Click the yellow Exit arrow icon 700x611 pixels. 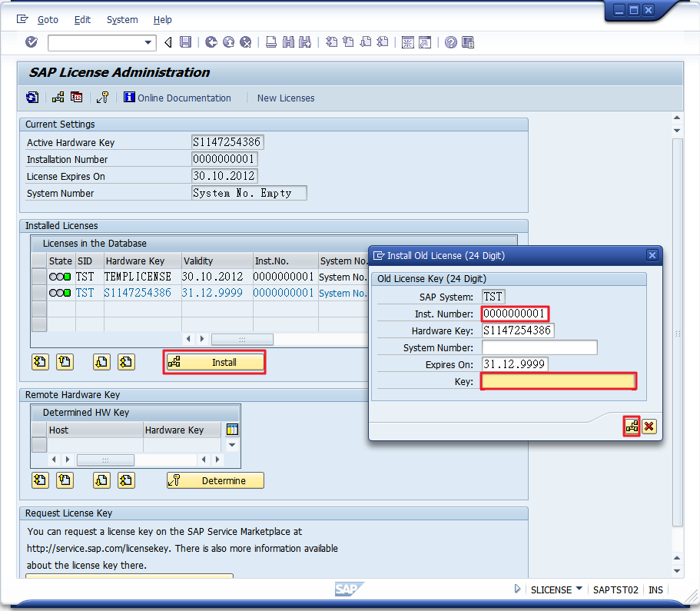pyautogui.click(x=228, y=42)
